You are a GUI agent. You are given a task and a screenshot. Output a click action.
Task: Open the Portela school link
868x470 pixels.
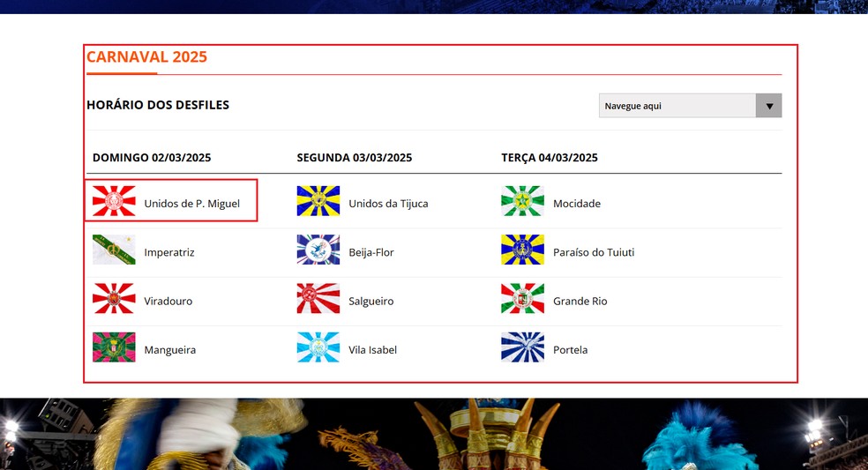(570, 350)
